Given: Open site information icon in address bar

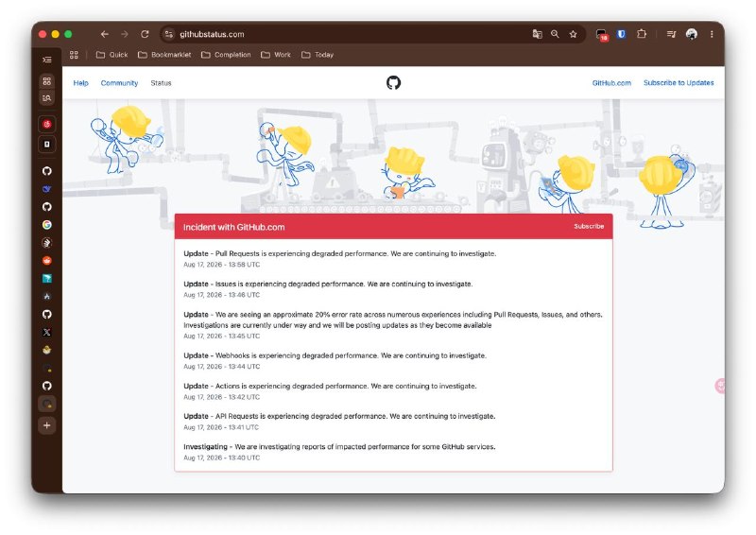Looking at the screenshot, I should point(169,34).
